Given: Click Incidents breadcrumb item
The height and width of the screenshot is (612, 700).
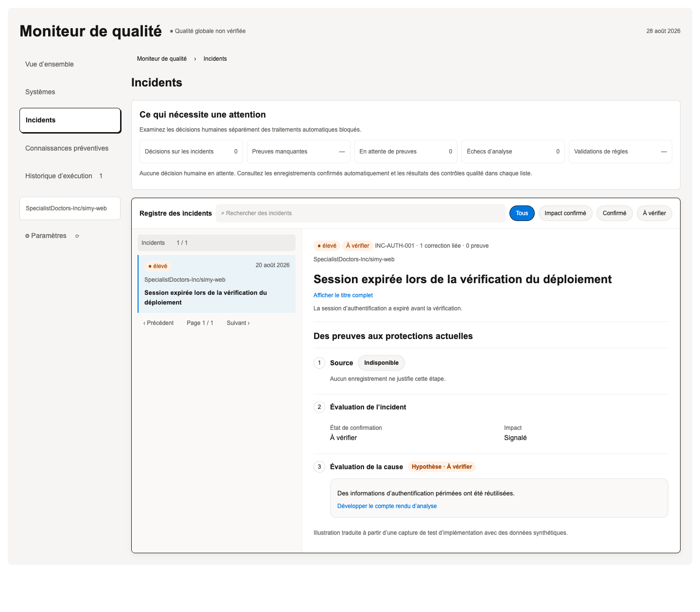Looking at the screenshot, I should click(215, 59).
